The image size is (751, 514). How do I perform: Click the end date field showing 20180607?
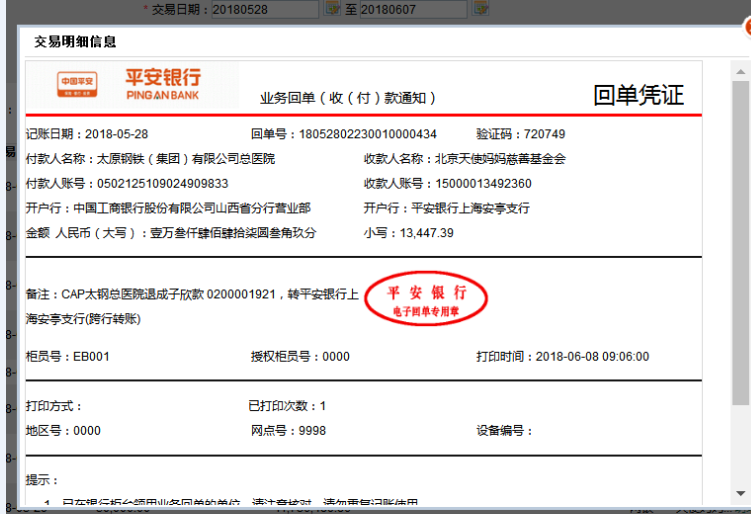[413, 9]
